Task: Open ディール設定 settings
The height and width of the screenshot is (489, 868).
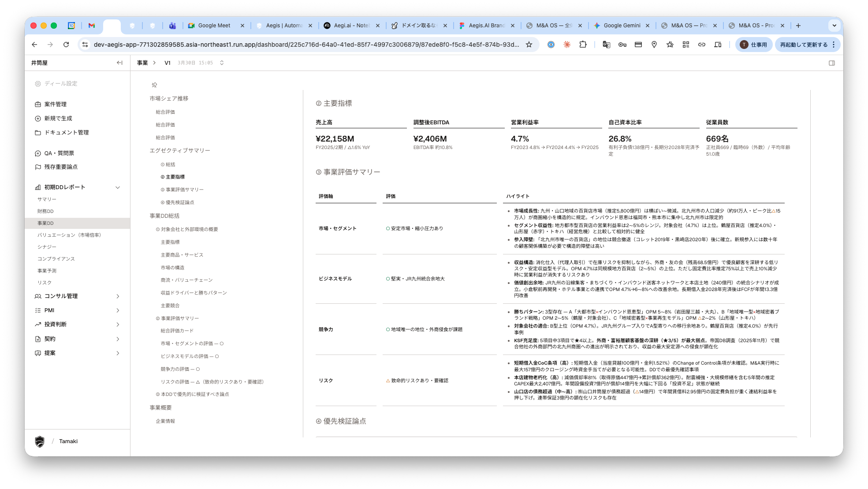Action: click(60, 83)
